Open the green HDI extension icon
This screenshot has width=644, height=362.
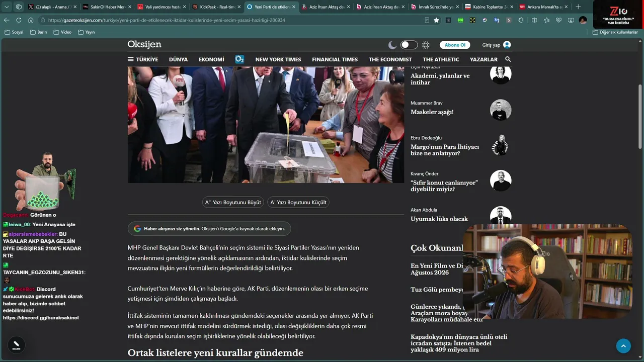pos(460,20)
